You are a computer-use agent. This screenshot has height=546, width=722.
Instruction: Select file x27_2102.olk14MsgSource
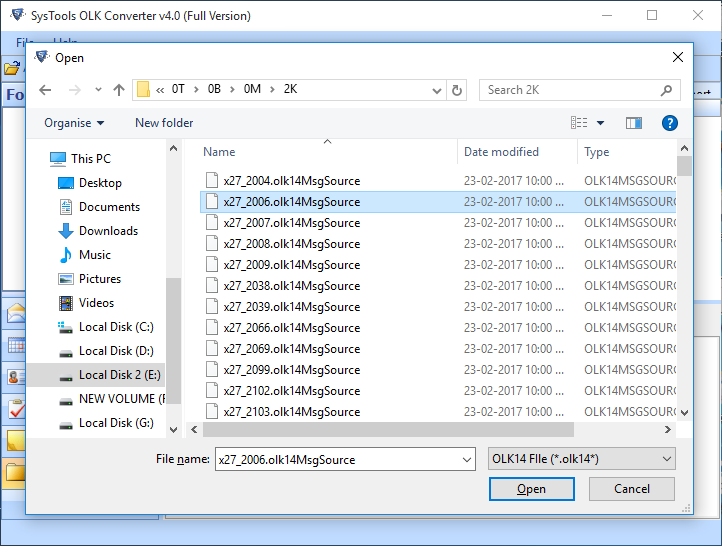(438, 391)
